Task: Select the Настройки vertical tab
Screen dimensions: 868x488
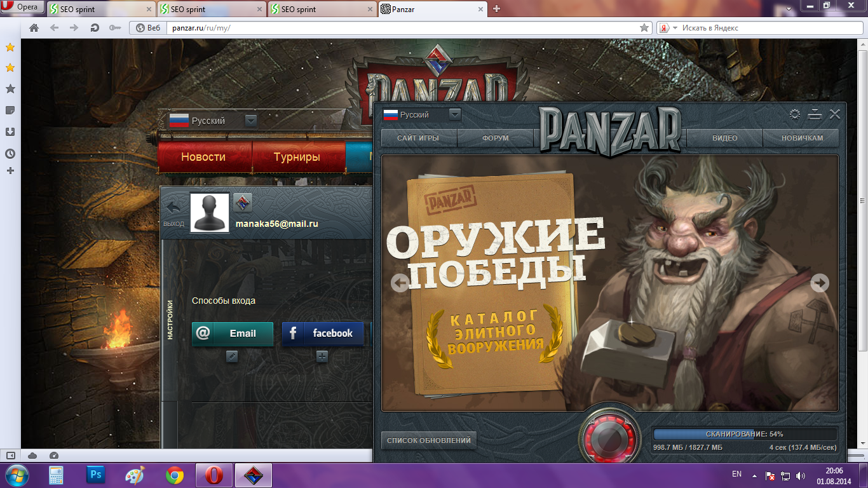Action: (170, 320)
